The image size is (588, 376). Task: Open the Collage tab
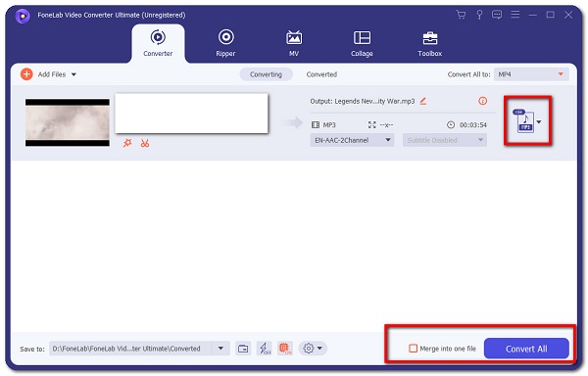(x=362, y=43)
